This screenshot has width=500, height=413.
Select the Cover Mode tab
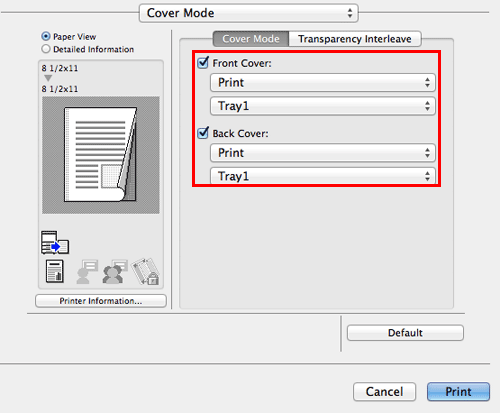(251, 39)
